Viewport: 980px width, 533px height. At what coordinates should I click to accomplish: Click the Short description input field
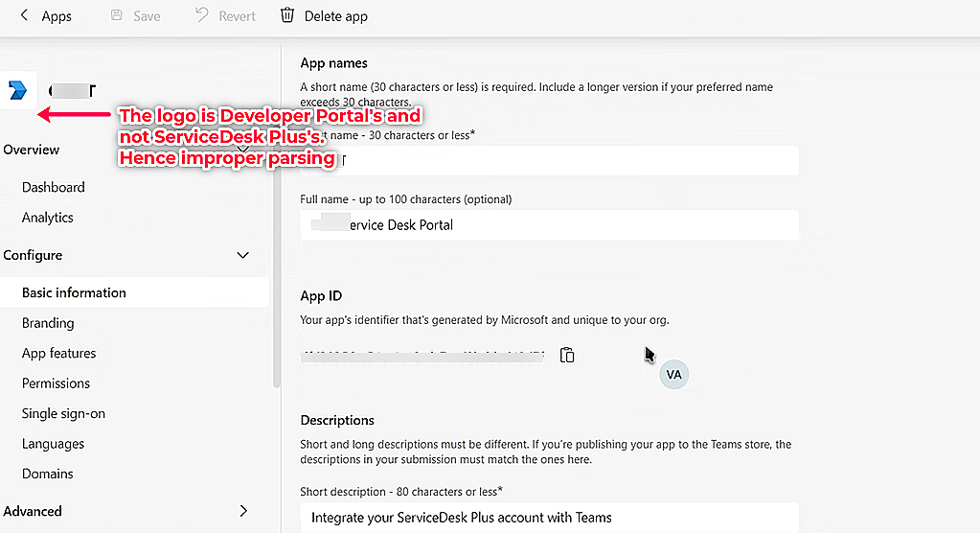[x=549, y=518]
